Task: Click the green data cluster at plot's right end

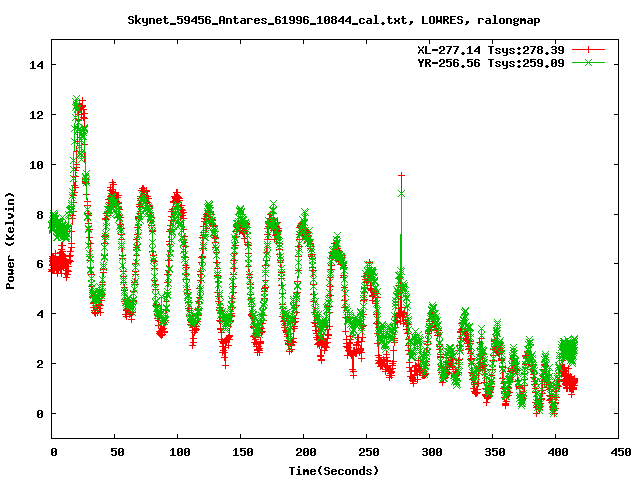Action: [x=569, y=350]
